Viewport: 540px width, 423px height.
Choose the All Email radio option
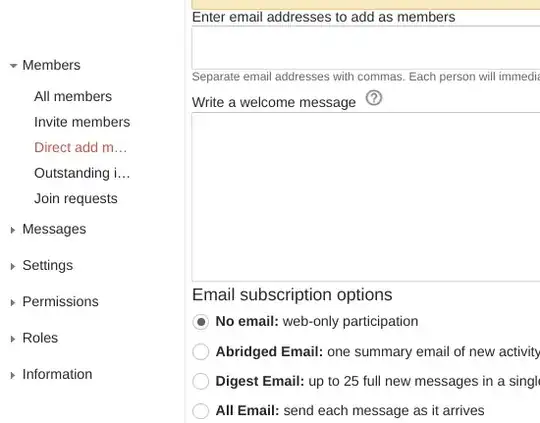(201, 411)
